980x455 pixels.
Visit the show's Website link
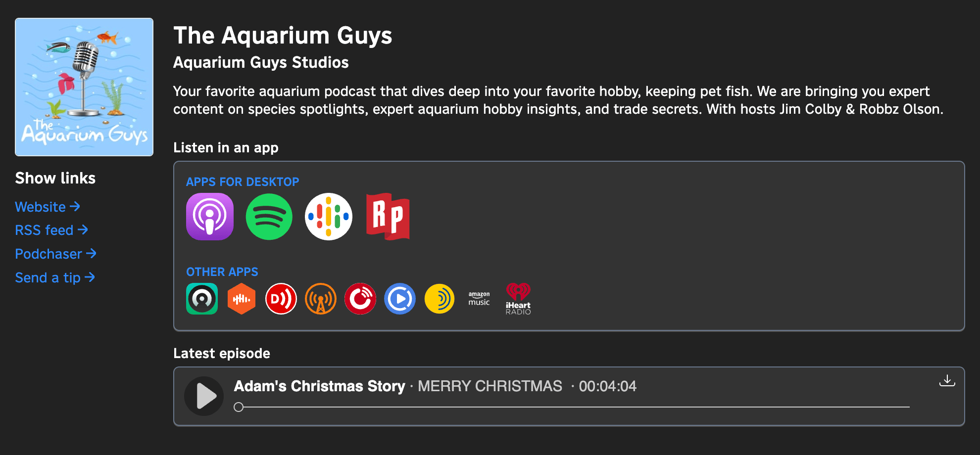(47, 207)
